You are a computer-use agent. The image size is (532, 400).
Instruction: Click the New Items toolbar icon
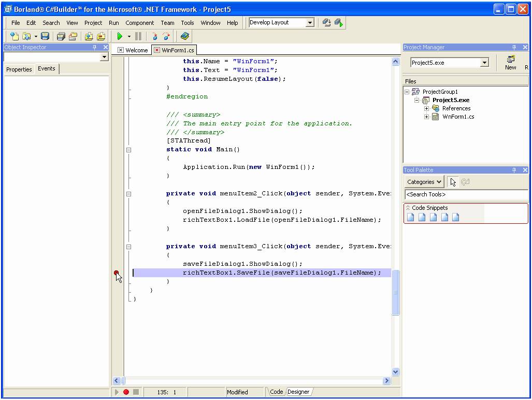click(15, 36)
